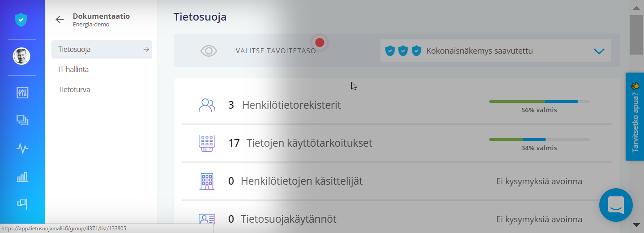Click the dropdown chevron arrow
The image size is (644, 233).
click(599, 51)
